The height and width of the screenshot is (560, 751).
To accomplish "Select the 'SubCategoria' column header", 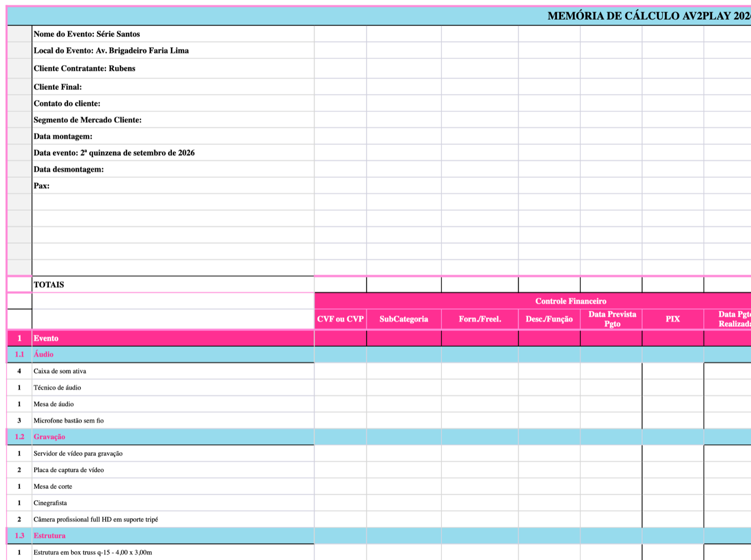I will [x=404, y=319].
